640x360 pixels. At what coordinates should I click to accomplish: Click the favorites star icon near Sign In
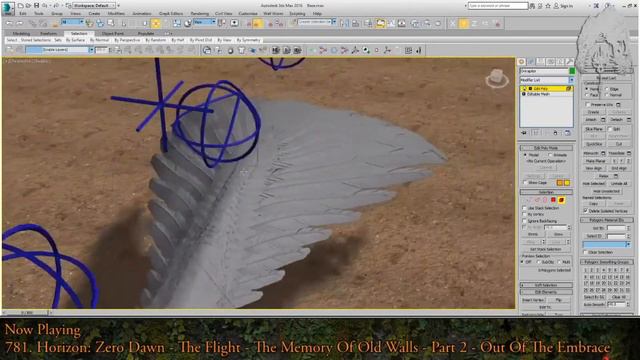[x=548, y=6]
